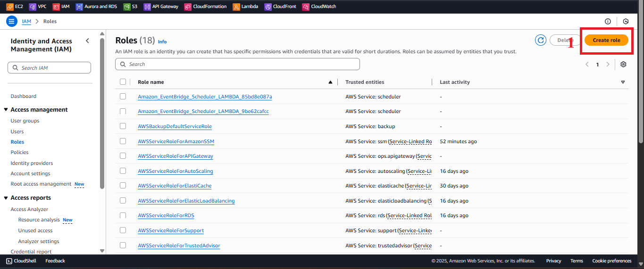The width and height of the screenshot is (644, 269).
Task: Open Policies in sidebar
Action: 20,152
